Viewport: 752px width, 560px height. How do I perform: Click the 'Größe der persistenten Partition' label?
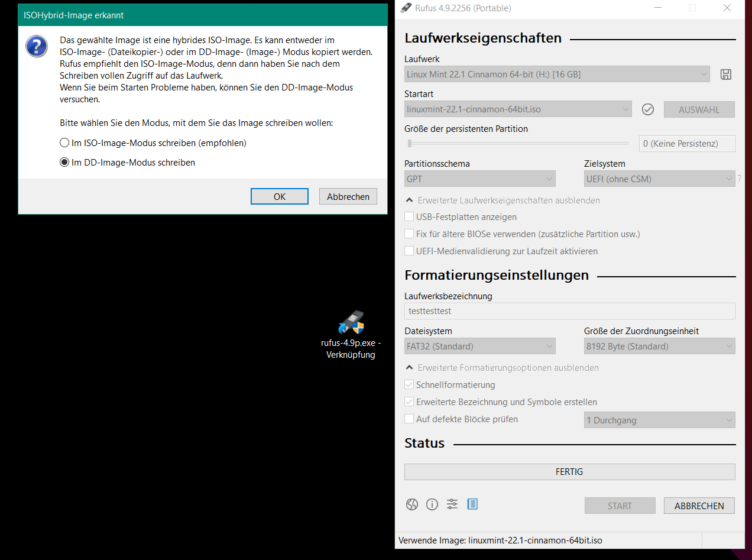[466, 128]
